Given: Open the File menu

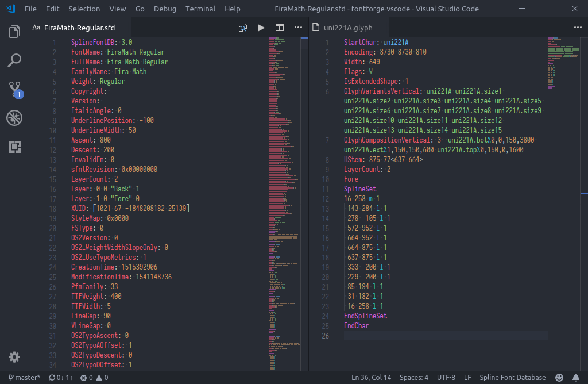Looking at the screenshot, I should point(30,9).
